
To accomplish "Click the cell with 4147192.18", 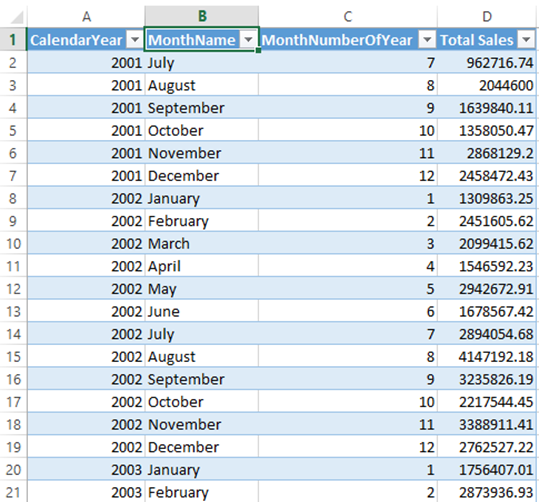I will pyautogui.click(x=487, y=357).
